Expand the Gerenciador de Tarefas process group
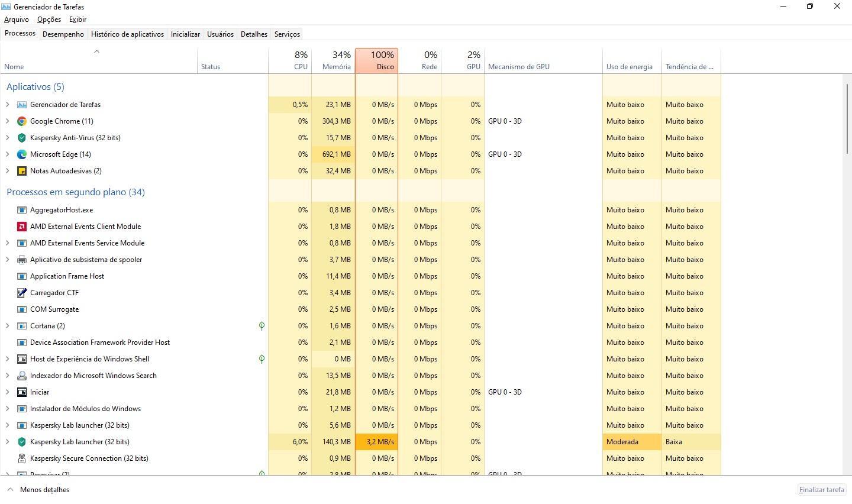The width and height of the screenshot is (852, 504). click(x=7, y=105)
